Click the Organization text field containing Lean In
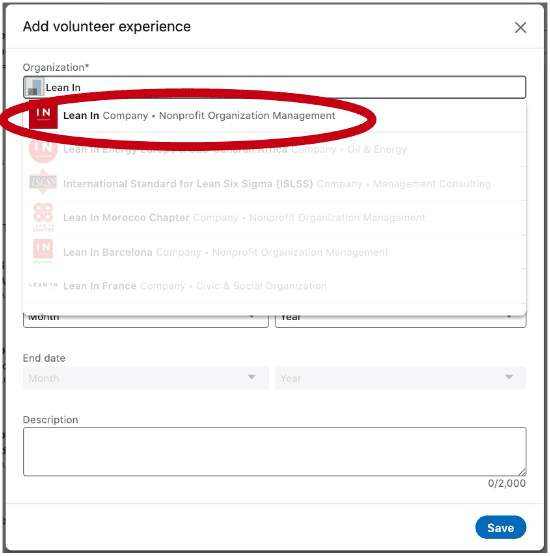 pos(274,87)
